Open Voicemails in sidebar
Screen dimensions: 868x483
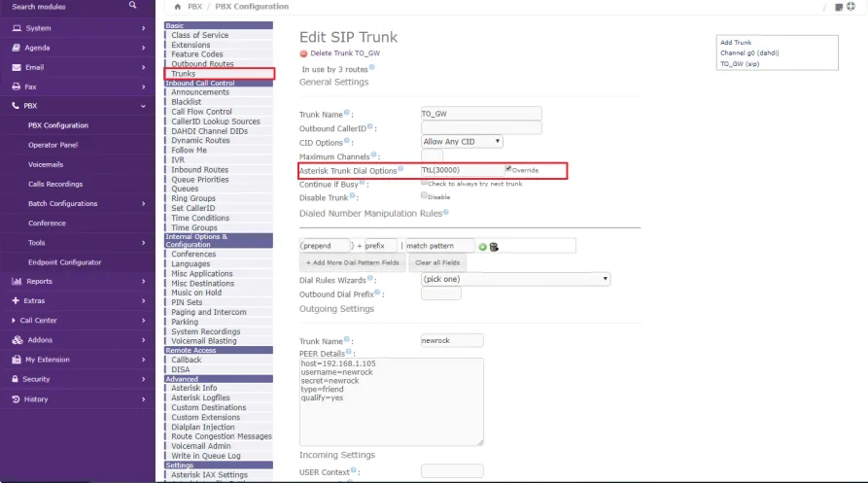tap(46, 164)
